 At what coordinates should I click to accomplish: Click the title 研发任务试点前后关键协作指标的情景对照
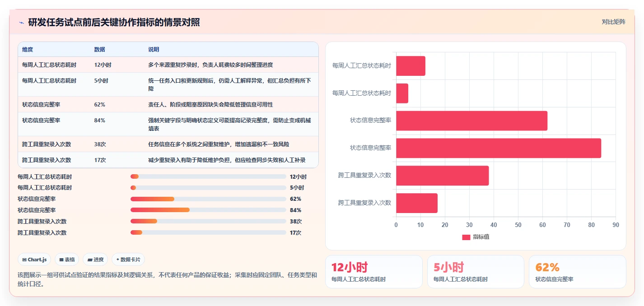(x=114, y=22)
